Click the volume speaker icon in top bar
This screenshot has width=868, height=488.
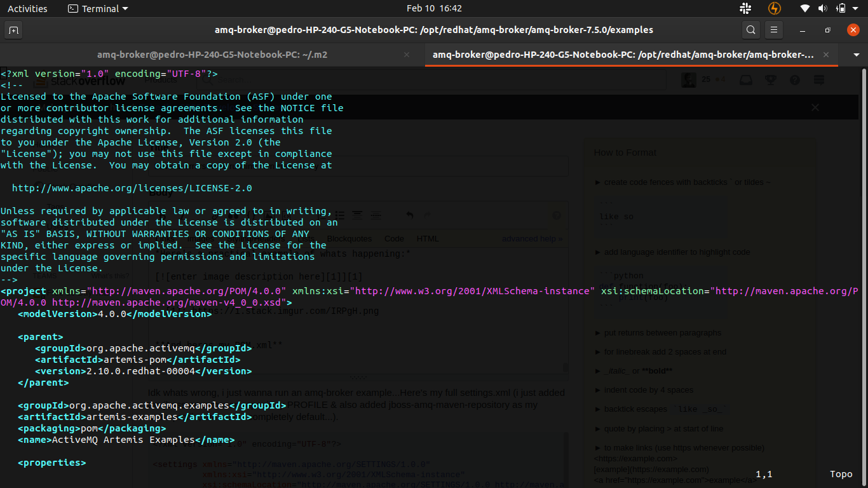pyautogui.click(x=823, y=9)
